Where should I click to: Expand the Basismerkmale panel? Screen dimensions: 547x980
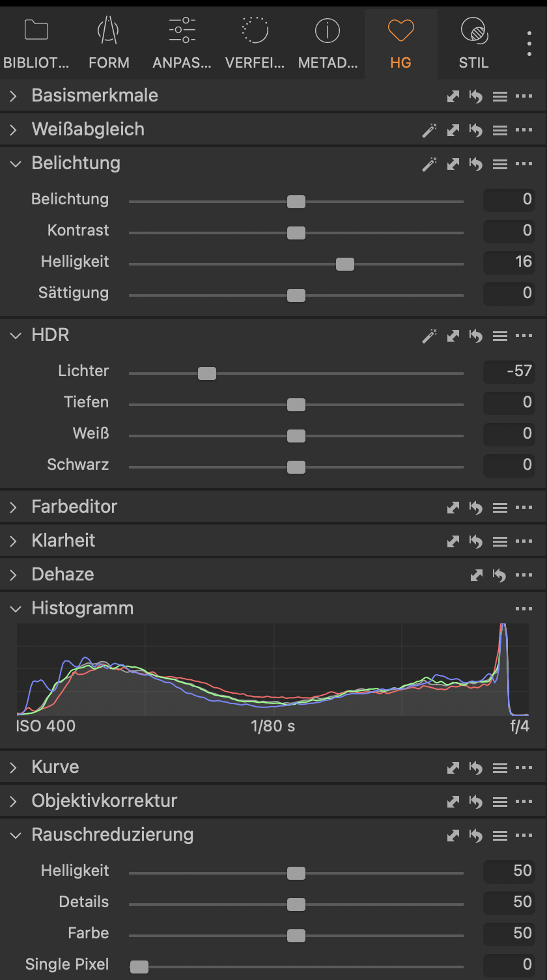pos(14,96)
